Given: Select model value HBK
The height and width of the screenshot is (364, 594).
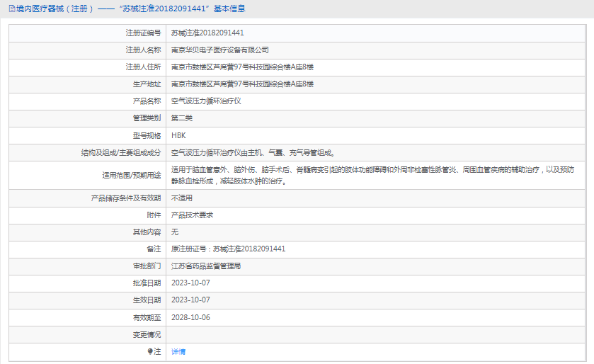Looking at the screenshot, I should tap(178, 135).
